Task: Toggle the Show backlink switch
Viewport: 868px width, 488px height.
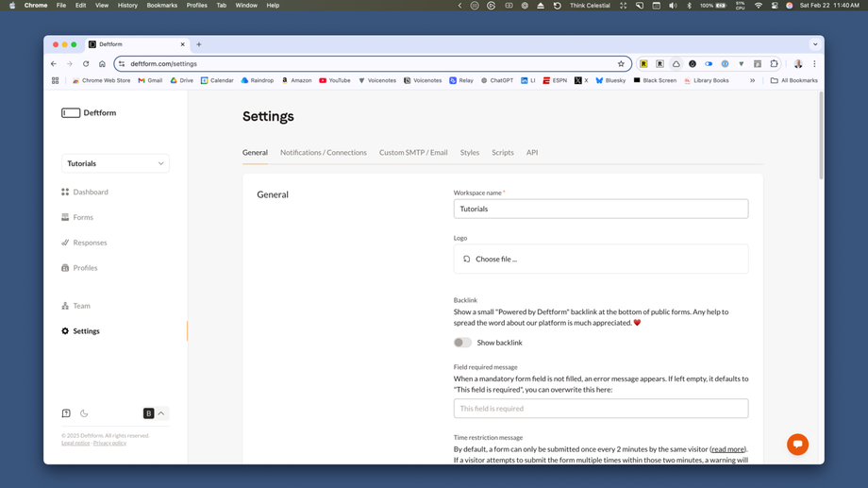Action: coord(462,343)
